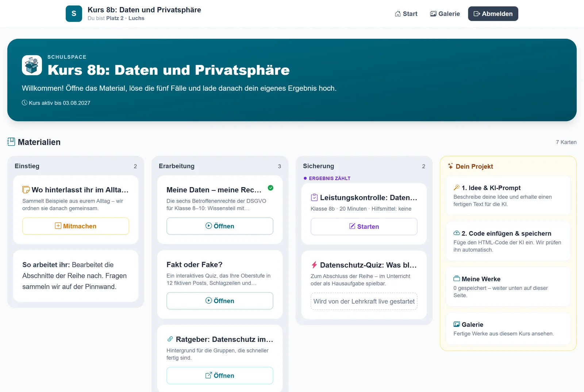Click the magic wand icon for Idee & KI-Prompt
The height and width of the screenshot is (392, 584).
click(457, 187)
